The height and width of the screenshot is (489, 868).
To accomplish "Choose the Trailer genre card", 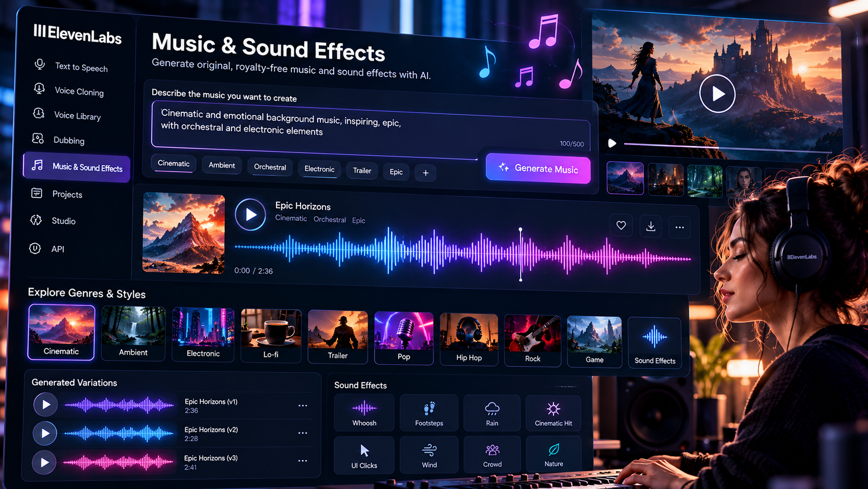I will (x=337, y=337).
